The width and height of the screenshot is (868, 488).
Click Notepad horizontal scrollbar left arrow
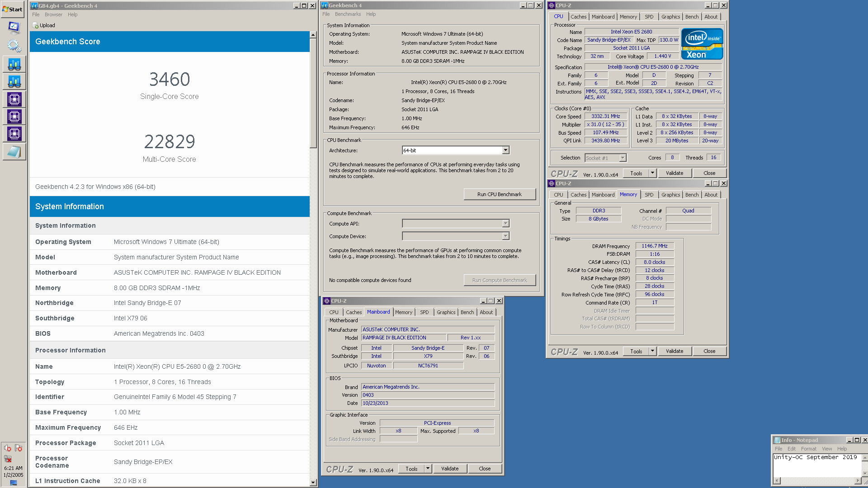pos(777,481)
